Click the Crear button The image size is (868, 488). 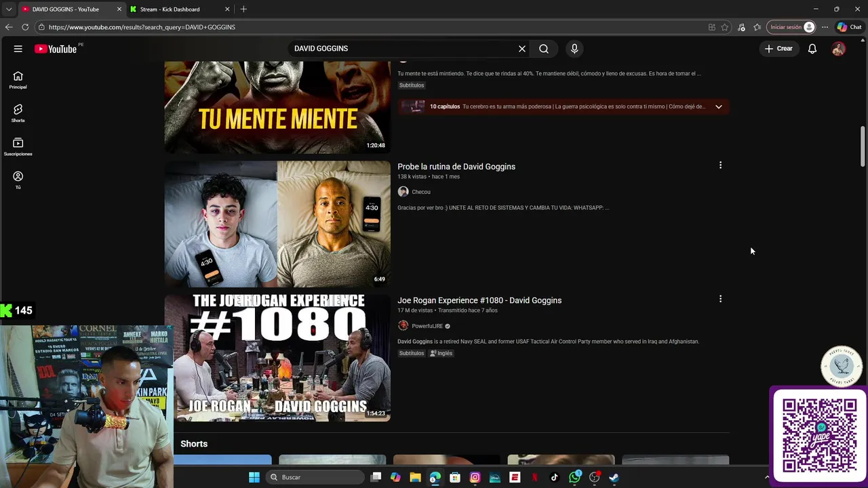point(778,49)
